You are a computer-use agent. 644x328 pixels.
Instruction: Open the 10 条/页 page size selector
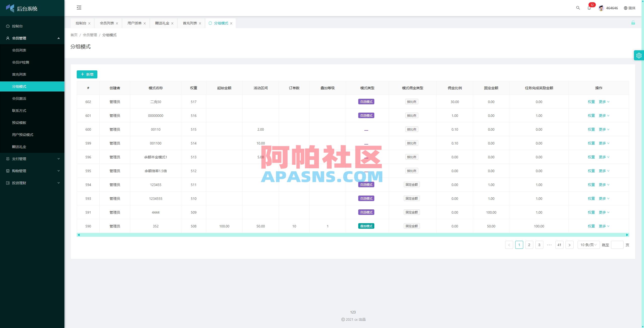click(x=588, y=245)
